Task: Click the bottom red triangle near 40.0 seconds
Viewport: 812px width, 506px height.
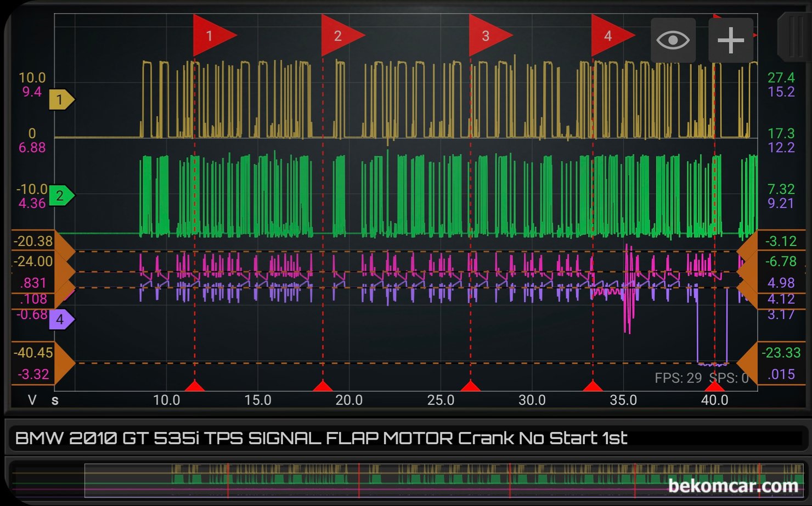Action: pyautogui.click(x=714, y=386)
